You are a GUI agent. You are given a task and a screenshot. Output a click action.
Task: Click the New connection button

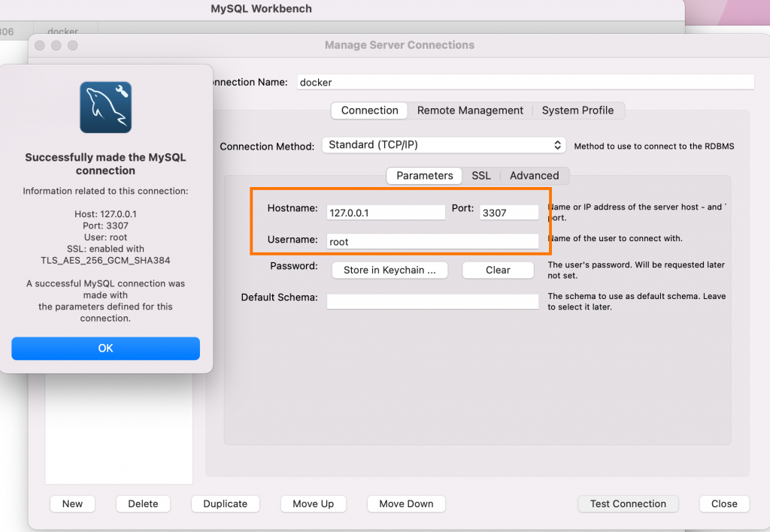click(x=72, y=504)
